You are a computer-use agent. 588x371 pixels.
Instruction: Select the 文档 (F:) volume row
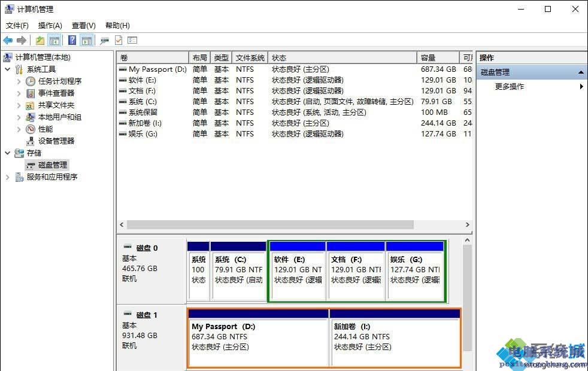[295, 91]
